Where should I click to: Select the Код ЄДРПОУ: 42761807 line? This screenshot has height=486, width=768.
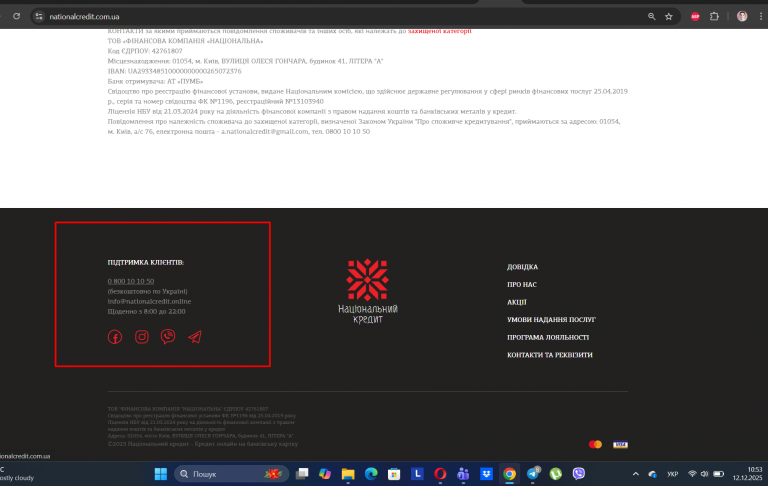[x=145, y=51]
